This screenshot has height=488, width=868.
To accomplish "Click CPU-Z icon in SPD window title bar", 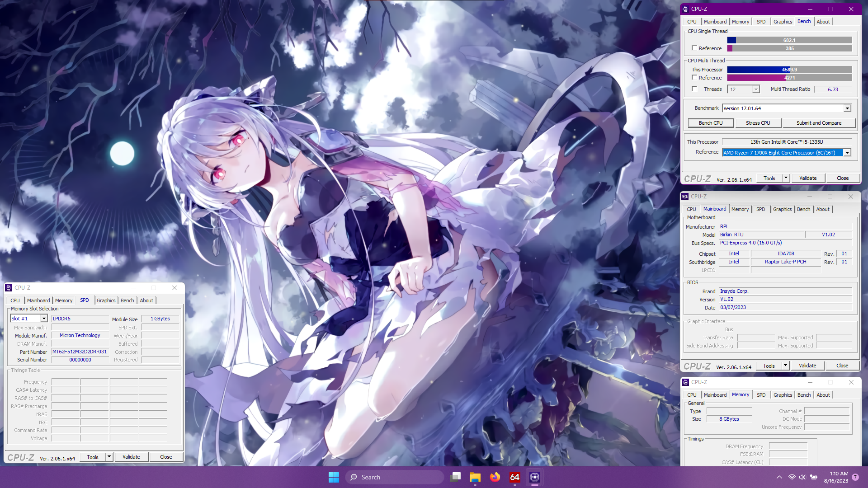I will [9, 288].
